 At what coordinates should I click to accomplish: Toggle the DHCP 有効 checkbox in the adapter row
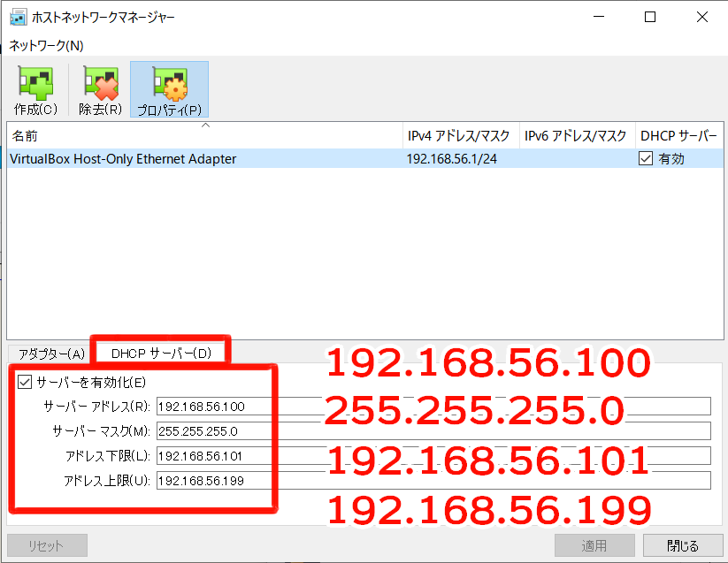click(646, 158)
